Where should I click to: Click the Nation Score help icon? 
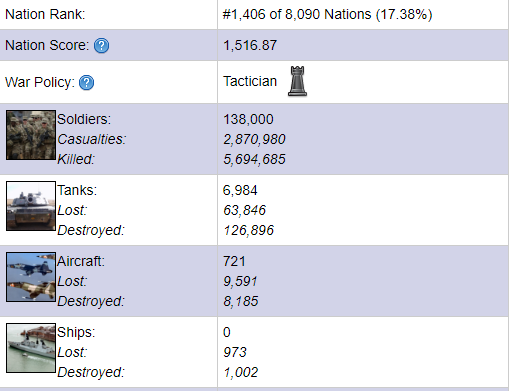pyautogui.click(x=101, y=46)
